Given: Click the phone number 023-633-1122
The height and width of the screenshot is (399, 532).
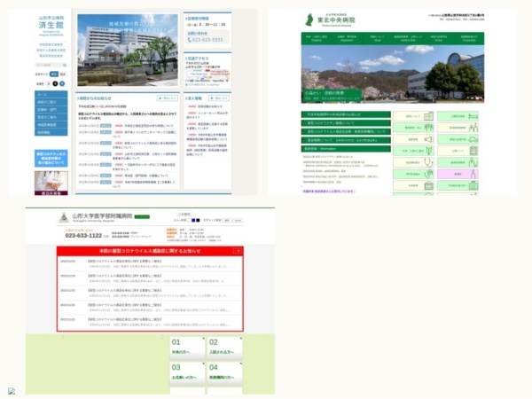Looking at the screenshot, I should [x=83, y=236].
